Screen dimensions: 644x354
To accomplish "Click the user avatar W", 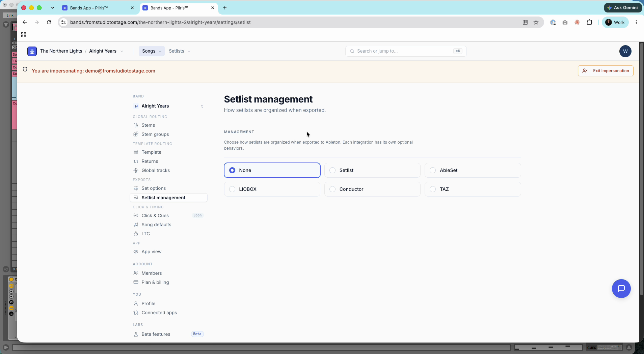I will pos(625,51).
